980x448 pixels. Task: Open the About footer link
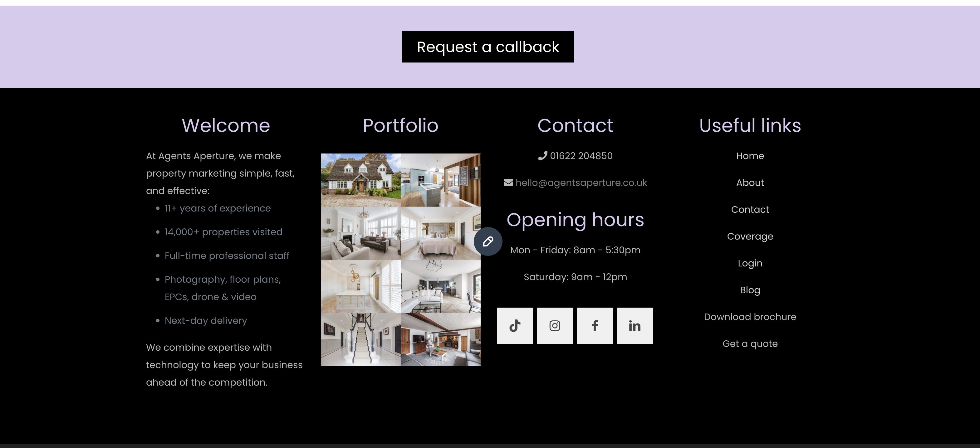[x=750, y=183]
